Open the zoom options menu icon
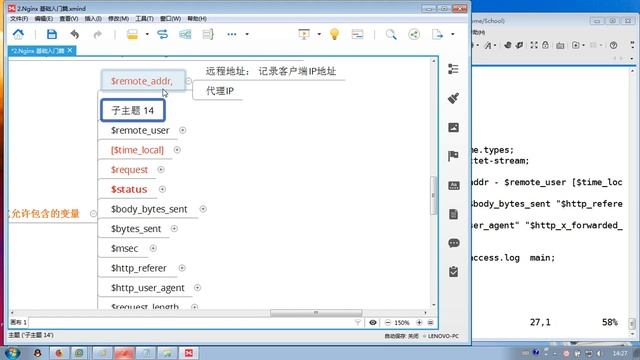 coord(430,322)
